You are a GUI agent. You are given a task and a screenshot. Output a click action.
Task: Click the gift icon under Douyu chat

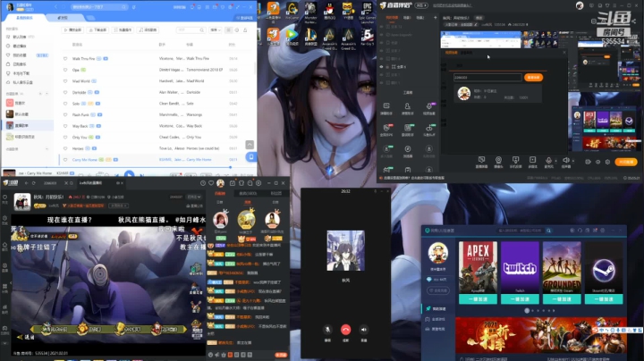pos(224,355)
